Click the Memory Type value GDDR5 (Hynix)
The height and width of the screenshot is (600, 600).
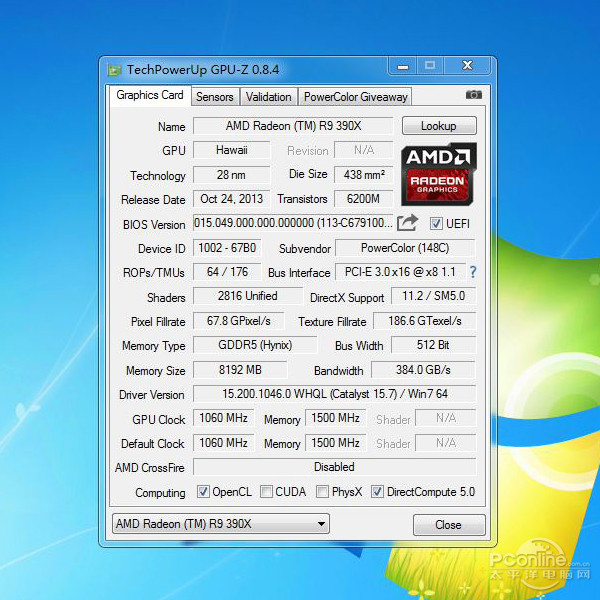click(x=255, y=345)
